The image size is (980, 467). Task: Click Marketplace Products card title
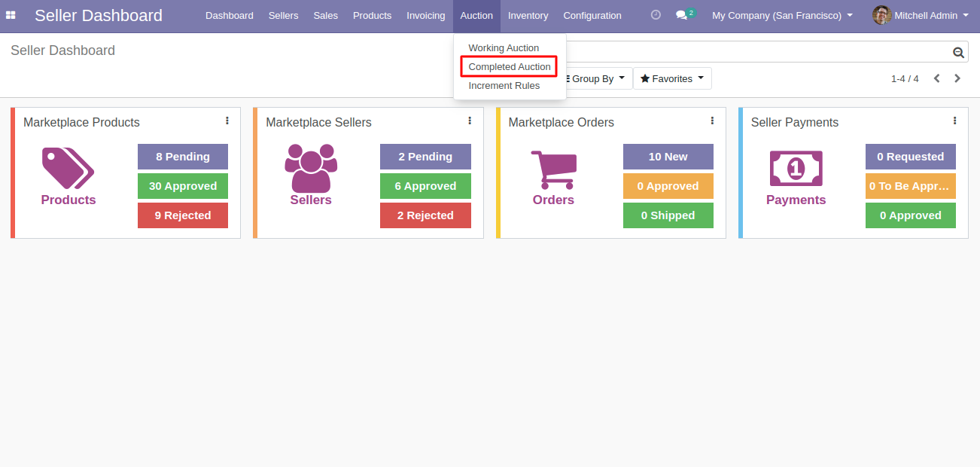pyautogui.click(x=81, y=122)
